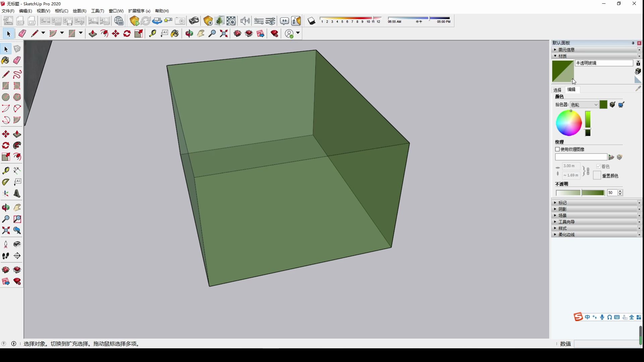
Task: Select the Scale tool in top toolbar
Action: pos(139,34)
